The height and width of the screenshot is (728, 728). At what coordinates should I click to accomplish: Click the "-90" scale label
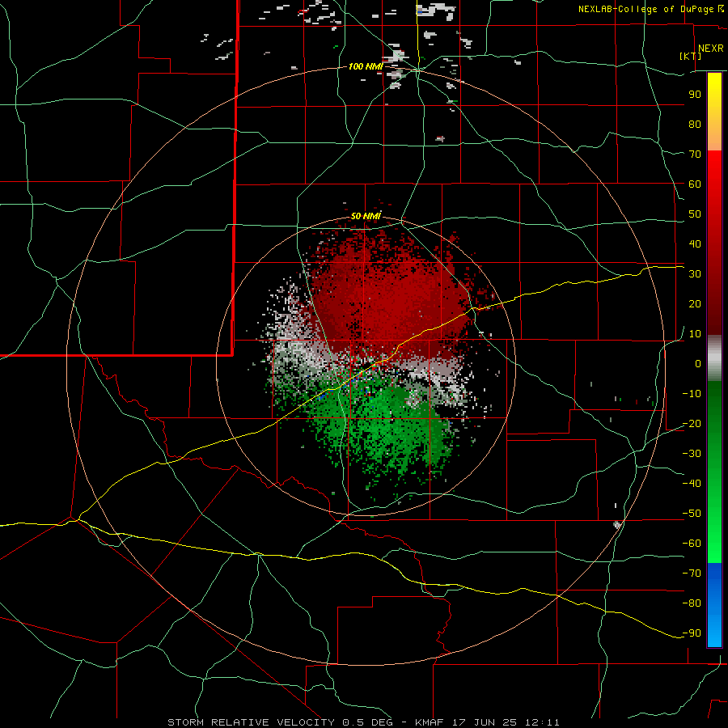click(692, 633)
